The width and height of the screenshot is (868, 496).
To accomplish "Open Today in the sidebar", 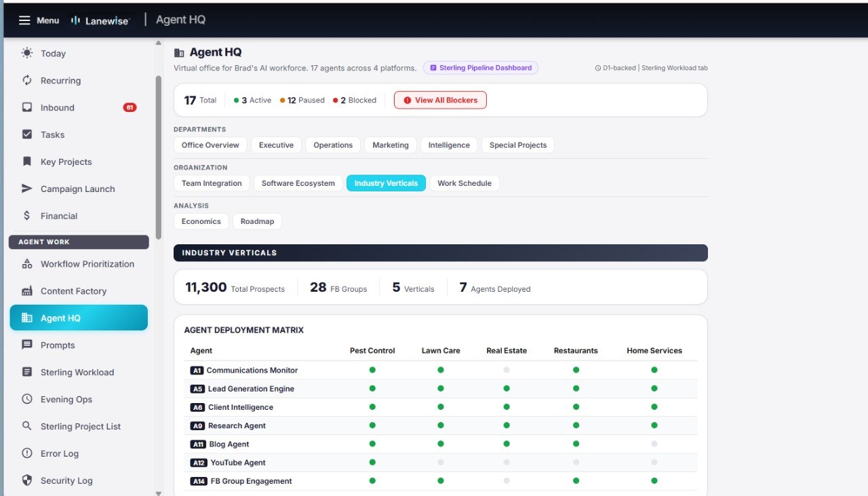I will (x=79, y=53).
